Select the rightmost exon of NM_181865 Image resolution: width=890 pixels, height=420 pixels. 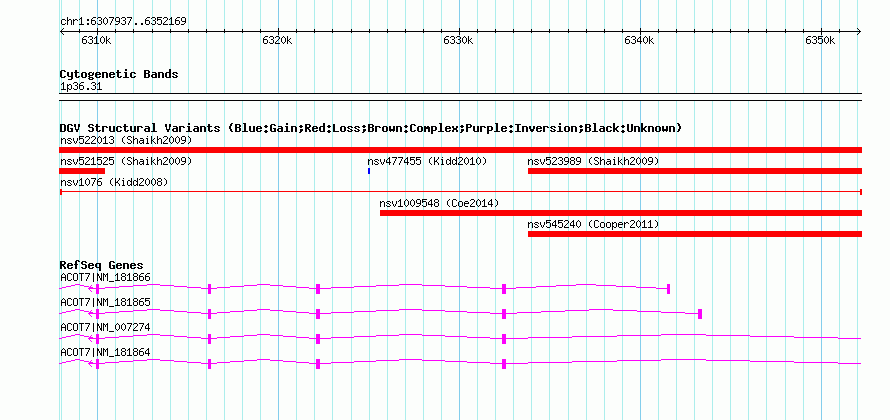coord(700,314)
